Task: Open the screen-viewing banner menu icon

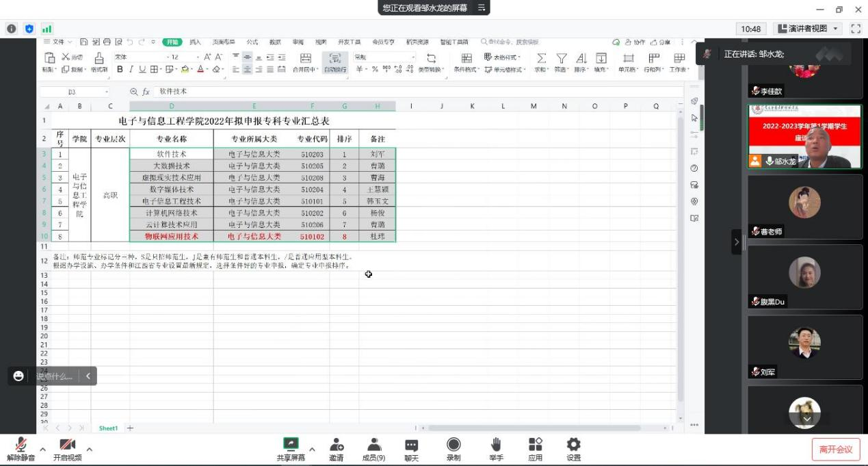Action: (x=481, y=8)
